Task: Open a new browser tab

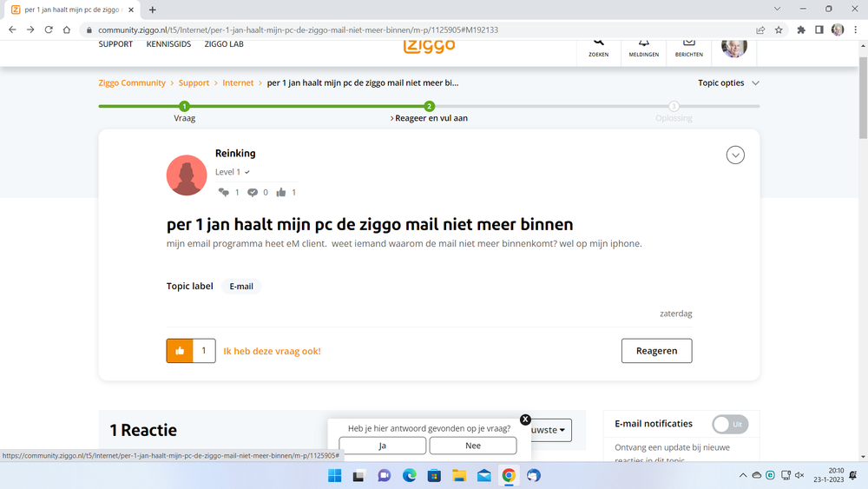Action: point(153,10)
